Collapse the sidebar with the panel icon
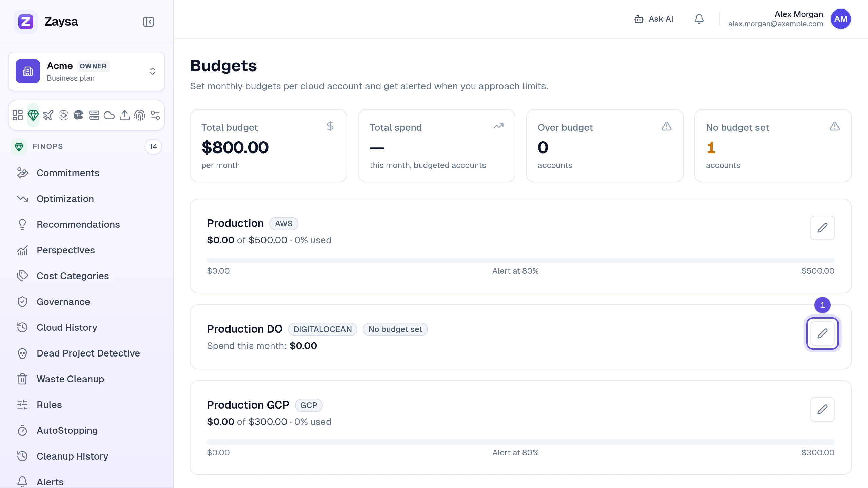Image resolution: width=868 pixels, height=488 pixels. click(x=149, y=22)
